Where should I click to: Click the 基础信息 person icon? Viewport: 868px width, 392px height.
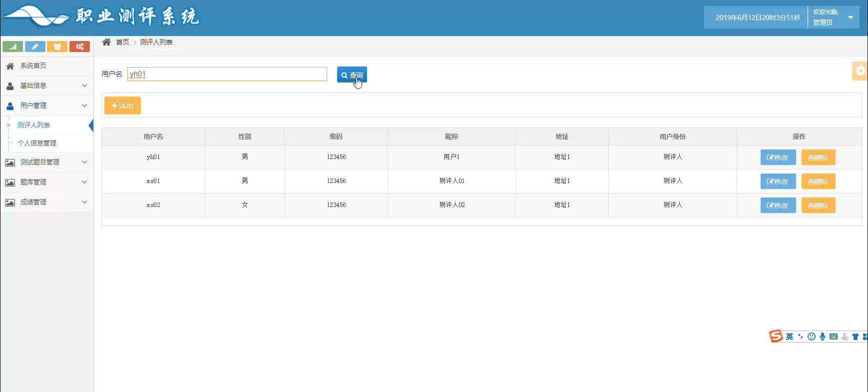point(10,86)
